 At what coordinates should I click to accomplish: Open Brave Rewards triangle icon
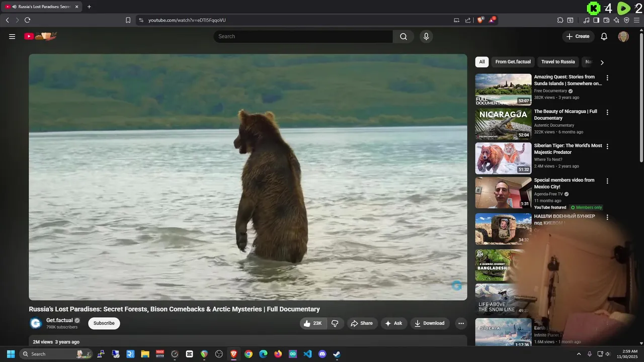click(x=493, y=20)
